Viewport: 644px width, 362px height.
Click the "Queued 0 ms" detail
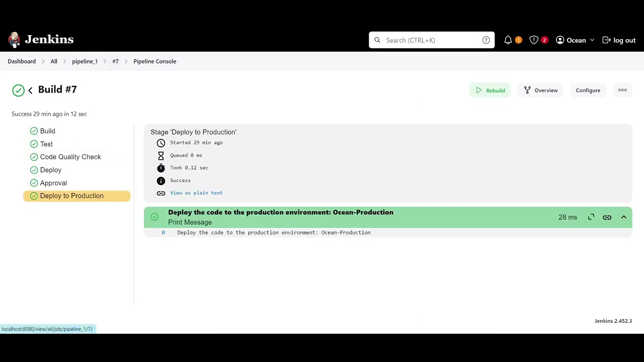pos(186,155)
